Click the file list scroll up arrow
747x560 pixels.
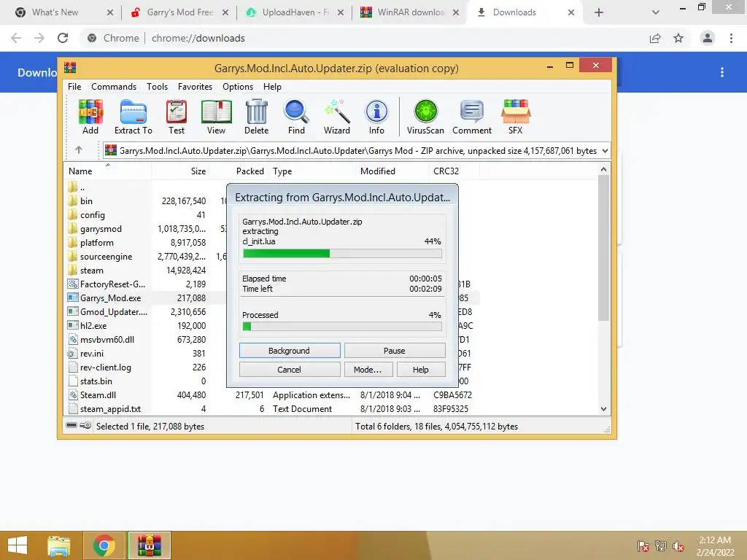tap(603, 169)
